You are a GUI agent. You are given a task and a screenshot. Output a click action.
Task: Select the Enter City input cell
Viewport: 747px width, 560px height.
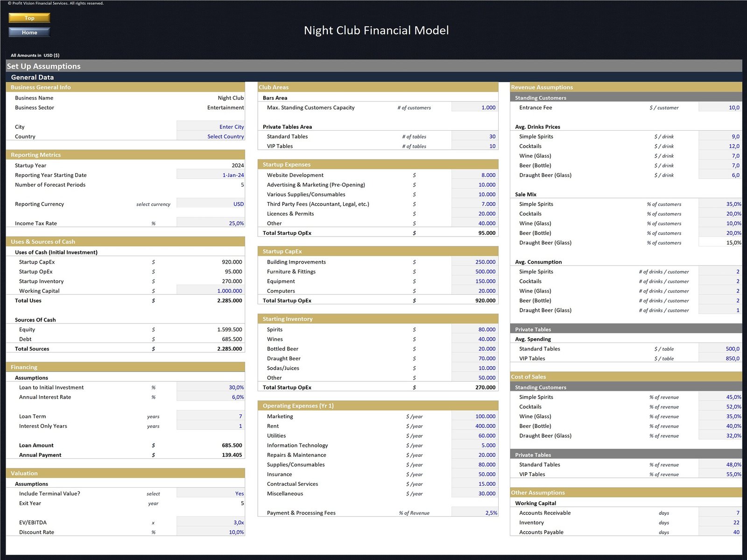pos(211,127)
